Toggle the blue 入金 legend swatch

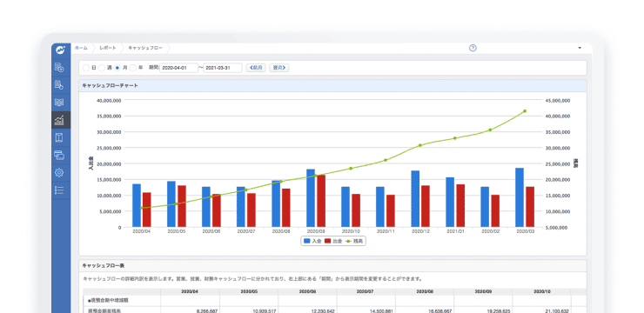coord(306,241)
